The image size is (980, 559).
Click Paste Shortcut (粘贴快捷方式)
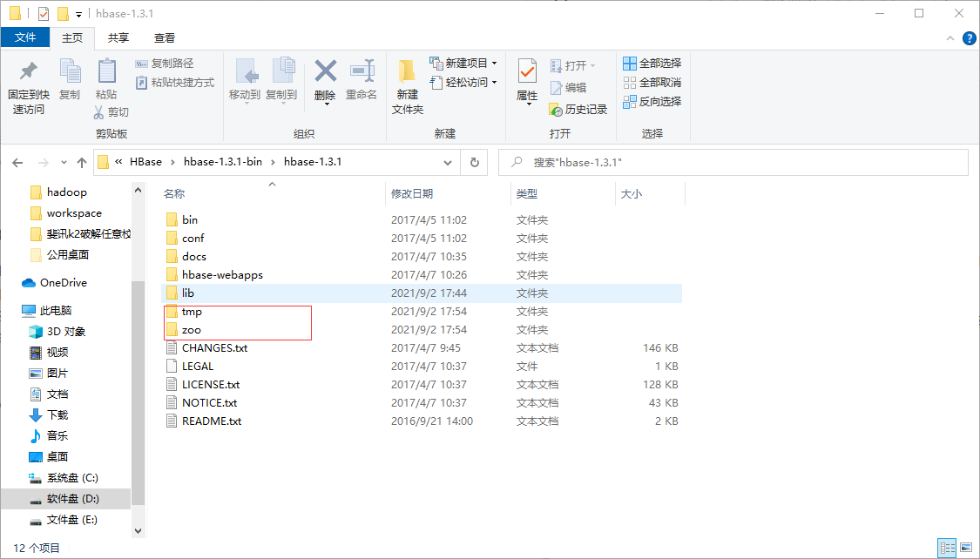click(x=175, y=83)
